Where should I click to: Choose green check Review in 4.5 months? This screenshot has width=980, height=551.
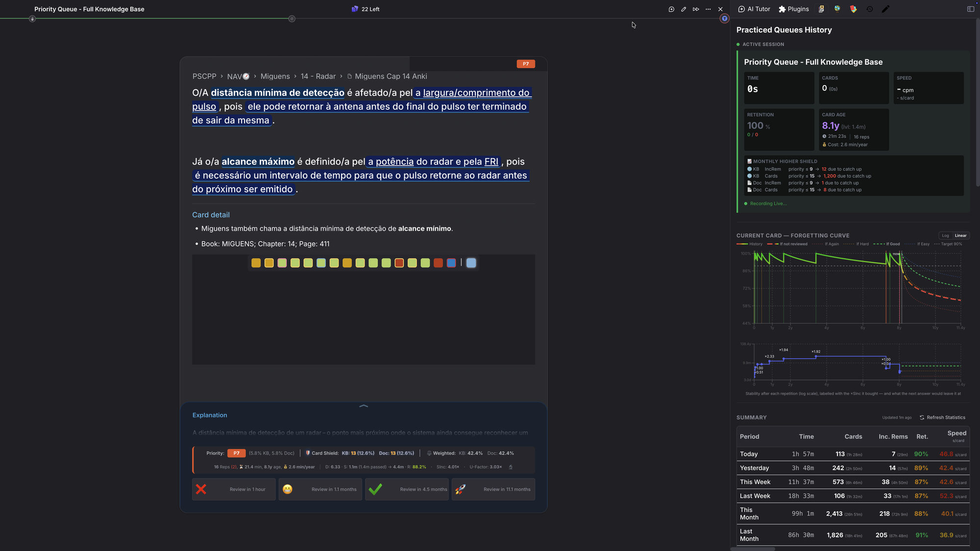point(407,489)
